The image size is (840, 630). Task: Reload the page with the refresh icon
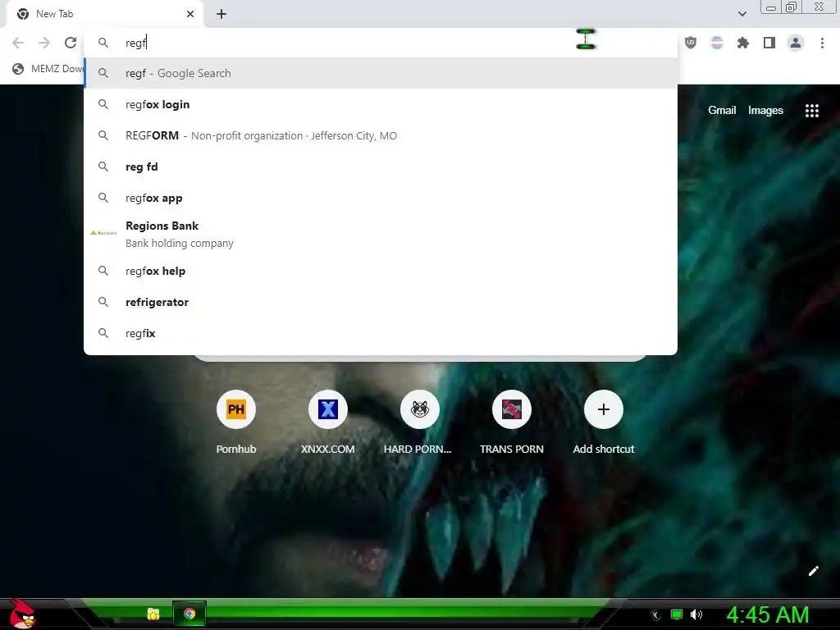pyautogui.click(x=71, y=43)
